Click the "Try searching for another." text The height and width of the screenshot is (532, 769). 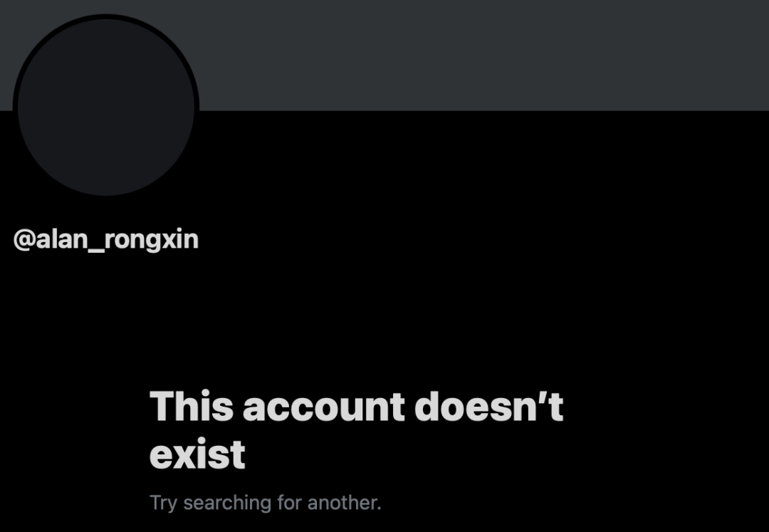pyautogui.click(x=266, y=503)
